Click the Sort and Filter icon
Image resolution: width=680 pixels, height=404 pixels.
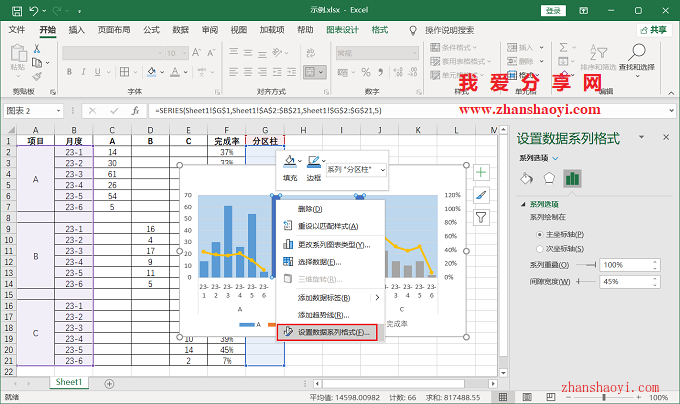coord(598,52)
